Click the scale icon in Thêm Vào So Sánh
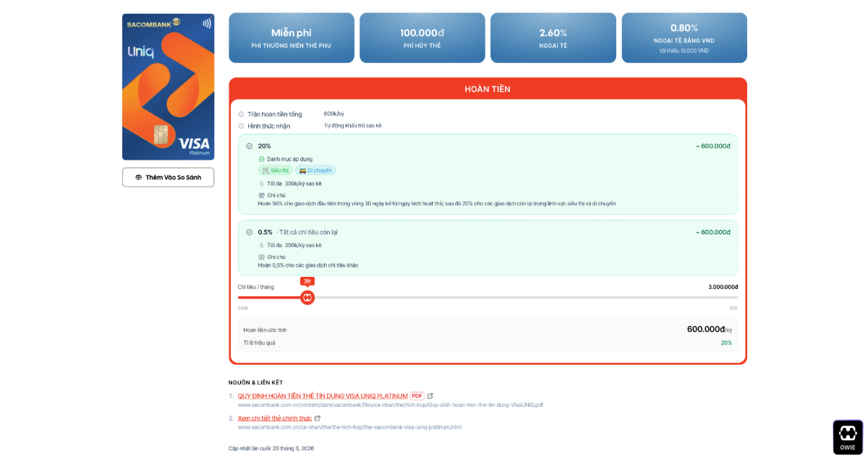This screenshot has height=464, width=868. pyautogui.click(x=139, y=177)
